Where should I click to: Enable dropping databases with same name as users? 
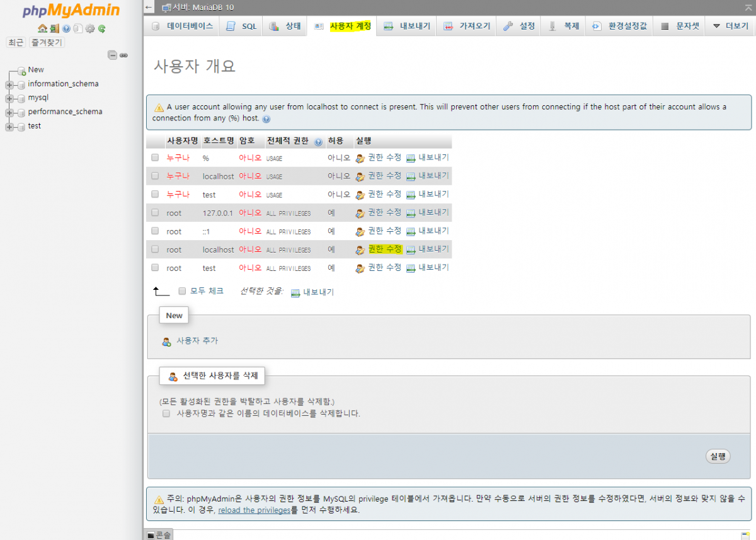click(x=166, y=414)
